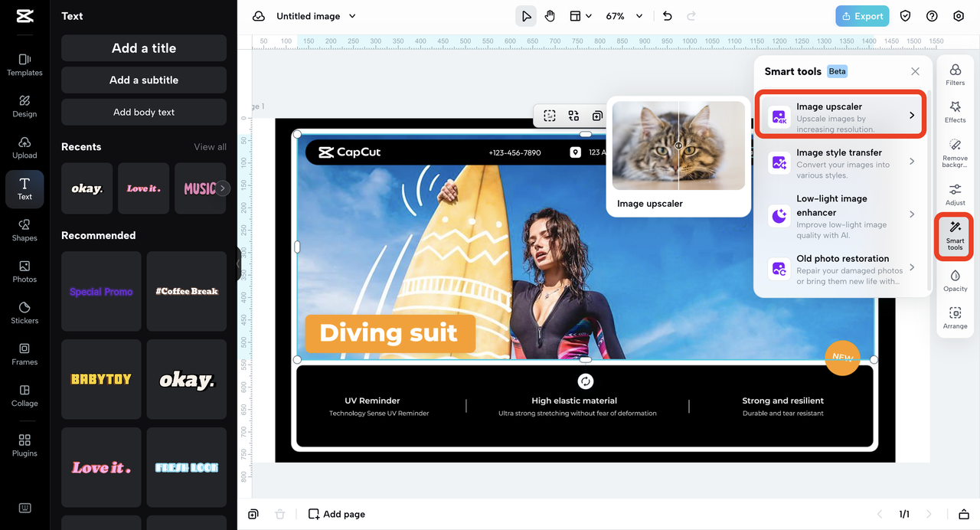Open the Plugins panel
Viewport: 980px width, 530px height.
(x=24, y=445)
